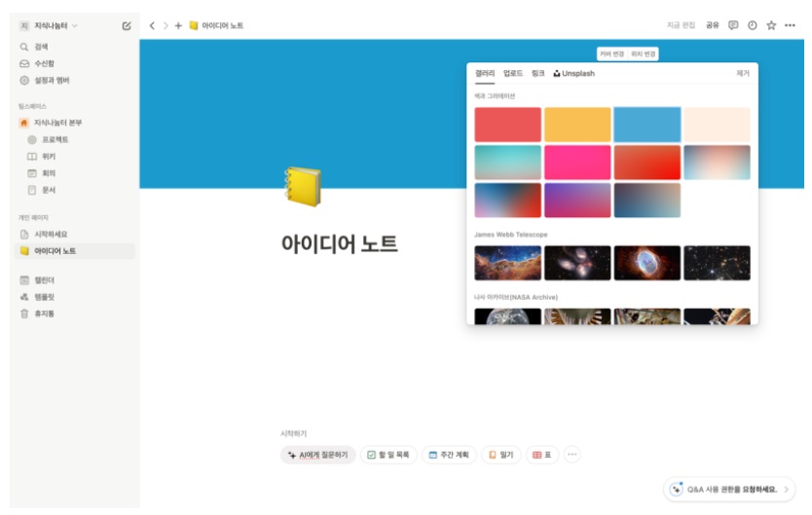Click 아이디어 노트 breadcrumb in top bar

216,25
